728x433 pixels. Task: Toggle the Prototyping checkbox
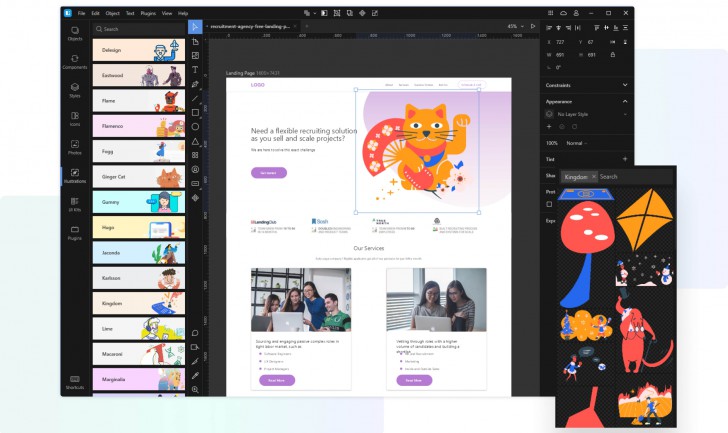(x=549, y=204)
